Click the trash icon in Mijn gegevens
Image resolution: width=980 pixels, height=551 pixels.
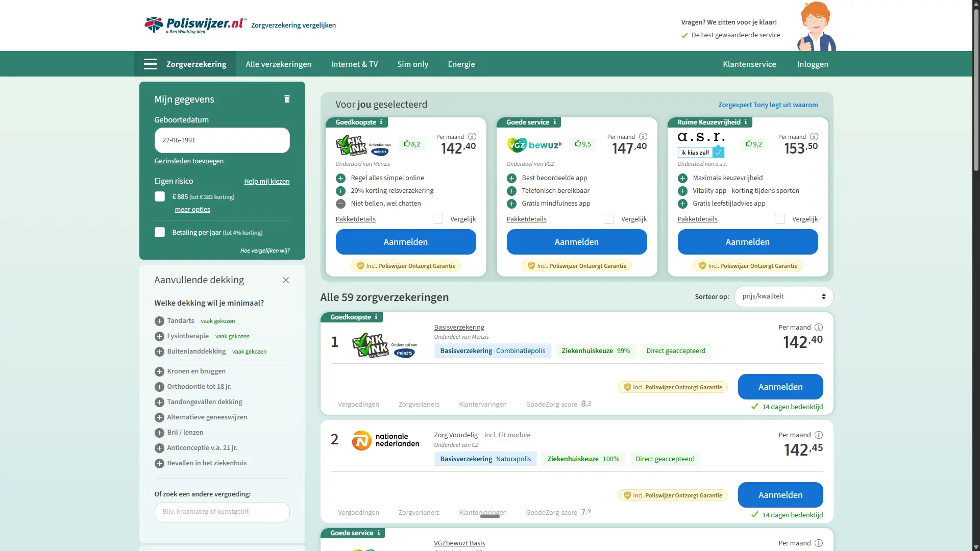(287, 99)
